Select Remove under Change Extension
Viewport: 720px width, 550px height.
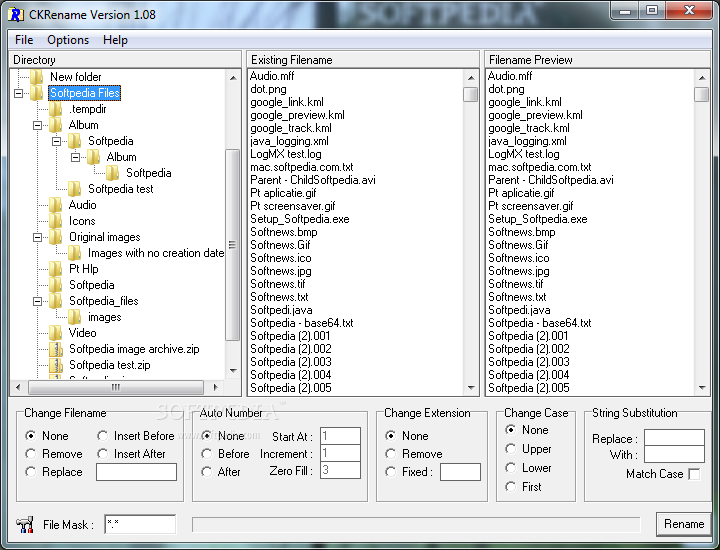(x=391, y=454)
